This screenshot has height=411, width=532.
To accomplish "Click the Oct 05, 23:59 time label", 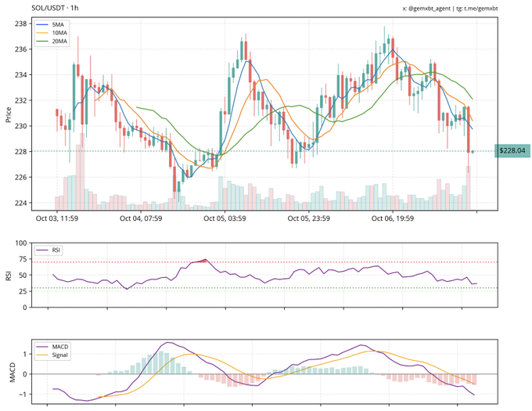I will tap(309, 219).
